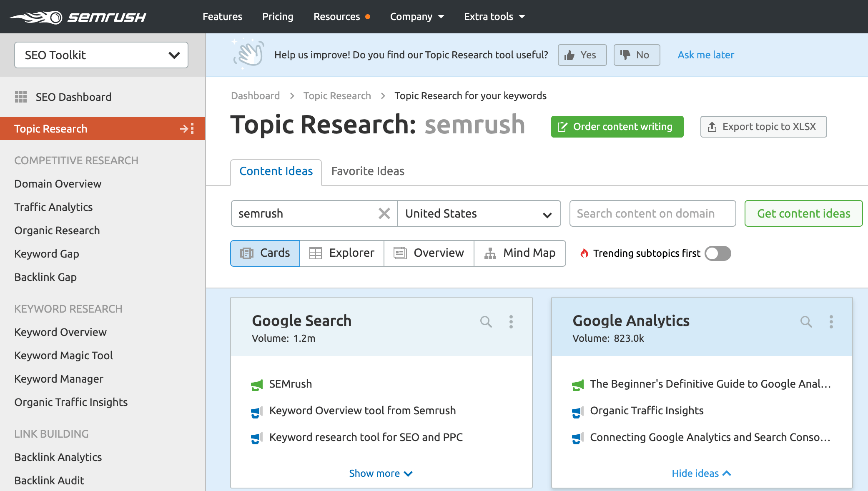Switch to Favorite Ideas tab
The height and width of the screenshot is (491, 868).
(368, 171)
